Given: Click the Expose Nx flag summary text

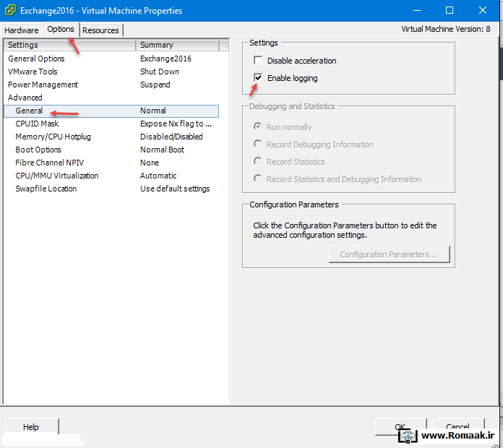Looking at the screenshot, I should point(176,124).
